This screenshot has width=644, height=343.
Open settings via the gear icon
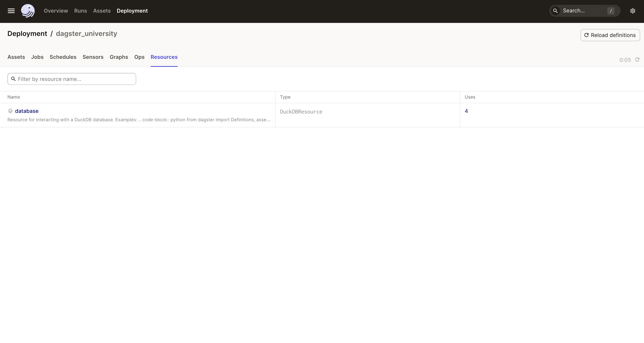(632, 11)
